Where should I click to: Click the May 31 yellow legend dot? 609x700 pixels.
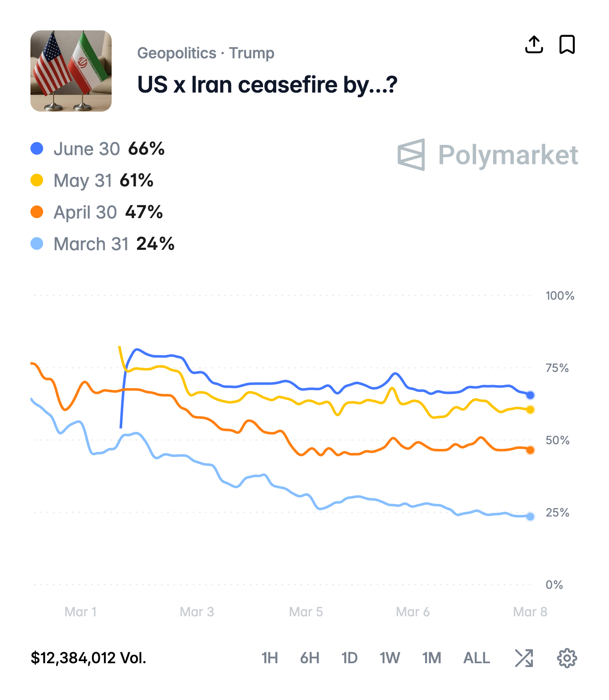(37, 180)
